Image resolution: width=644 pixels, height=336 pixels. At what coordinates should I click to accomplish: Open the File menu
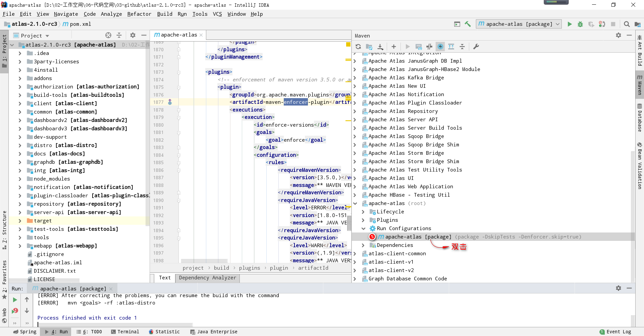coord(8,14)
